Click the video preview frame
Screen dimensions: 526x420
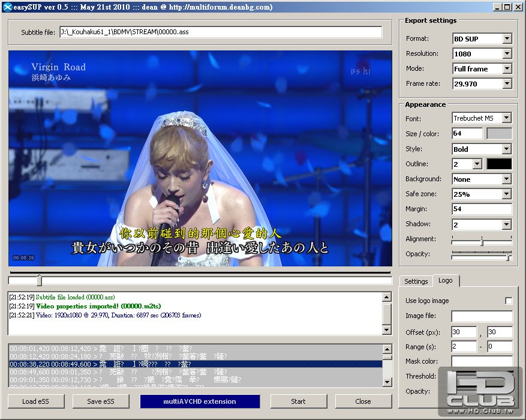[200, 158]
